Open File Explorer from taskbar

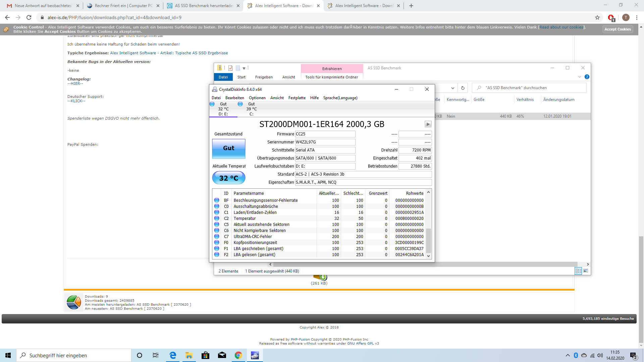(x=189, y=355)
